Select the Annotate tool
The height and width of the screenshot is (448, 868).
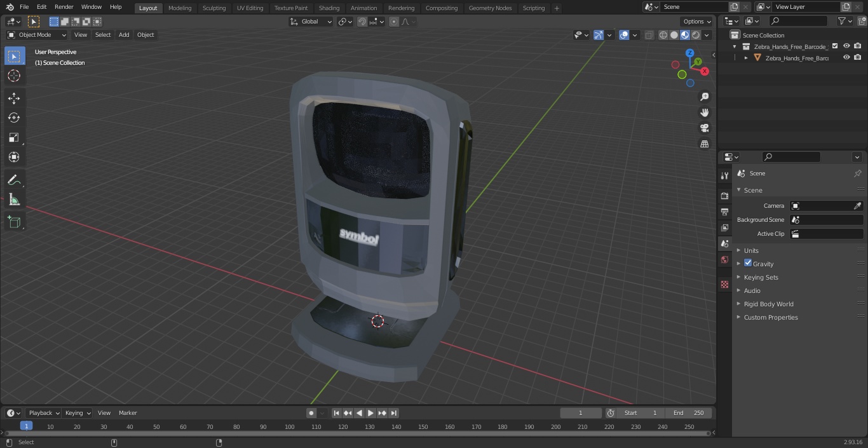coord(14,180)
